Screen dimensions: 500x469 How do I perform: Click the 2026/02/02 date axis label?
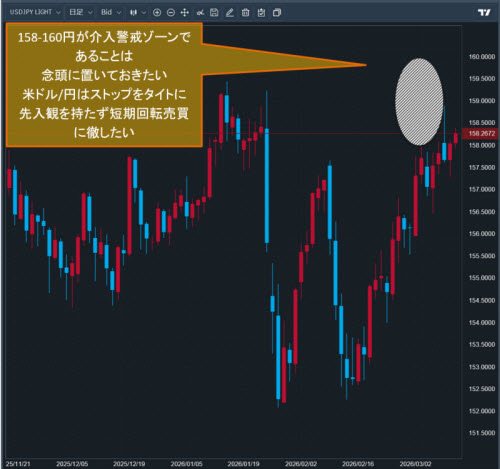[x=301, y=464]
